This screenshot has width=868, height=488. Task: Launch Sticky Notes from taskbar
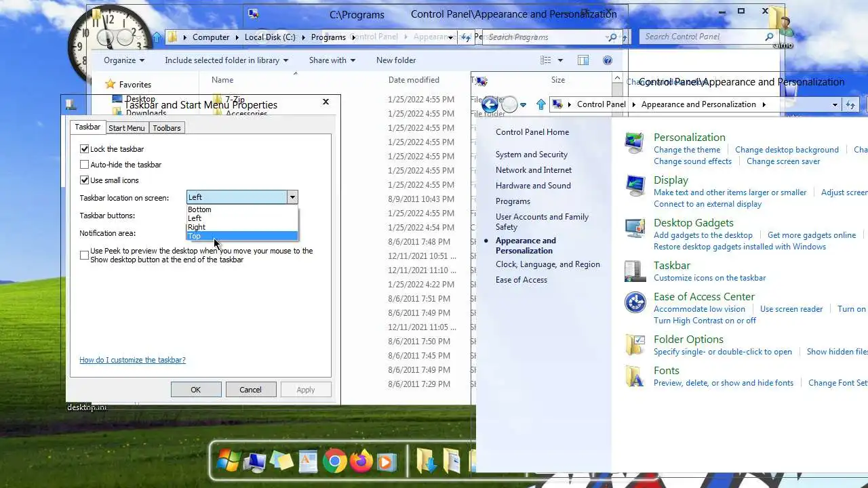[x=281, y=462]
